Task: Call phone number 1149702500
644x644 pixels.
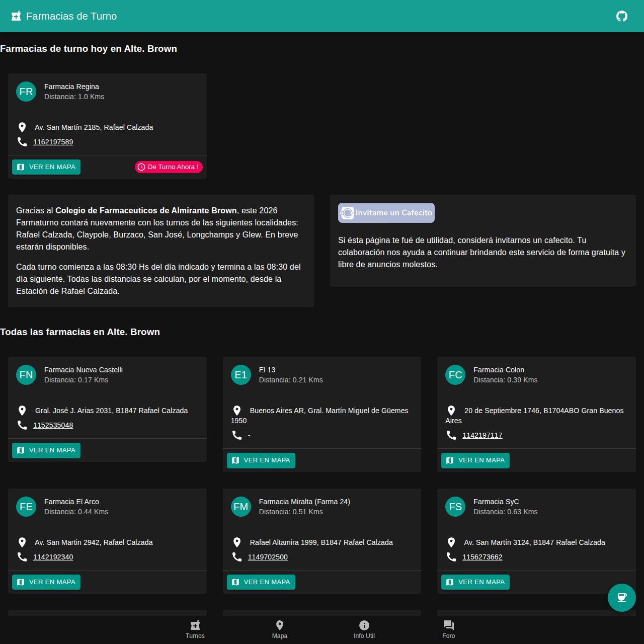Action: 268,557
